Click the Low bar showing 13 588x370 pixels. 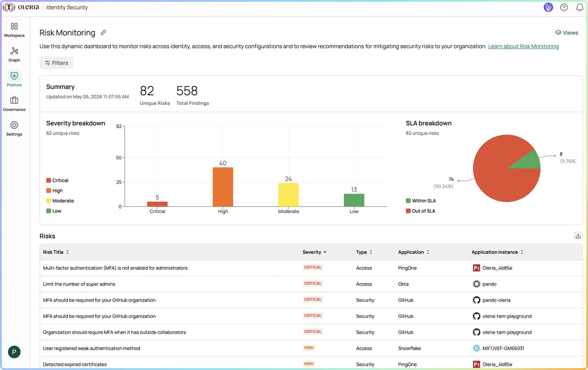pos(354,200)
